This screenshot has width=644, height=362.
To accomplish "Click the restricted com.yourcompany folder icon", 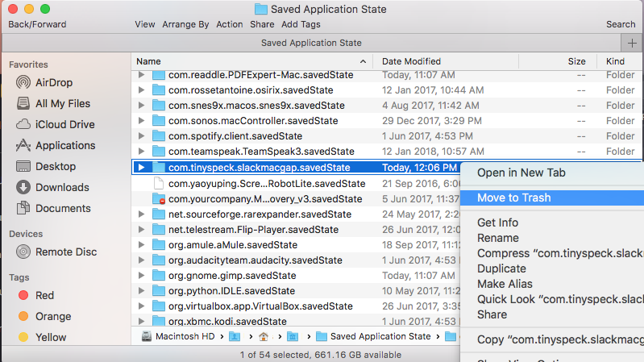I will (159, 199).
